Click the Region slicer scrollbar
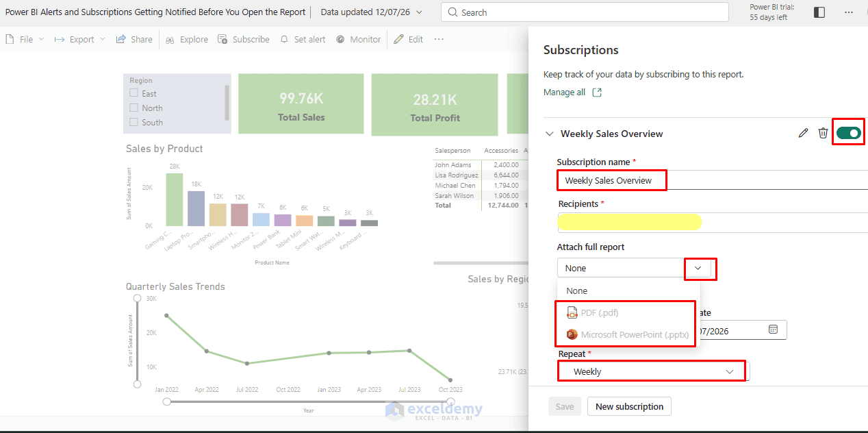Screen dimensions: 868x433 tap(227, 103)
